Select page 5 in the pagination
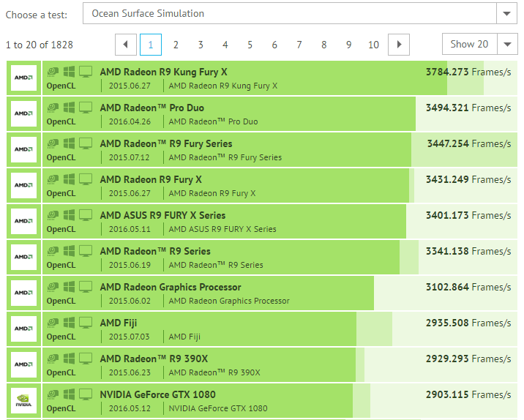 250,45
